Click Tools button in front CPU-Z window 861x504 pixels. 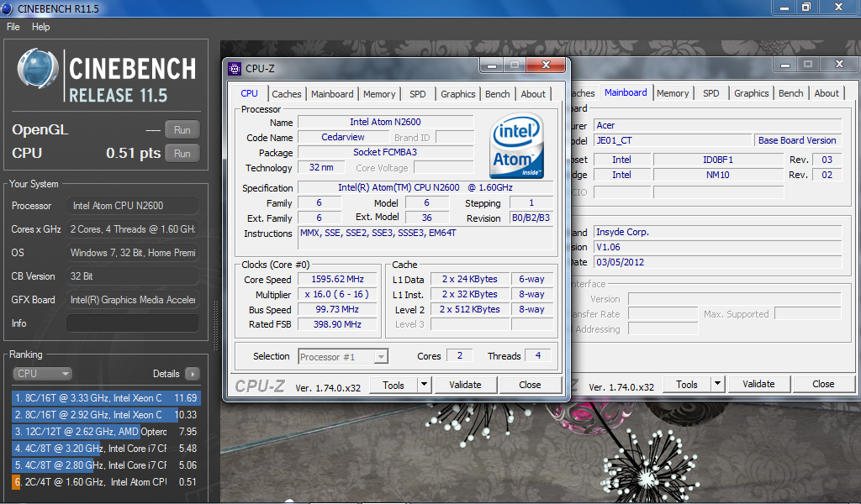tap(394, 385)
